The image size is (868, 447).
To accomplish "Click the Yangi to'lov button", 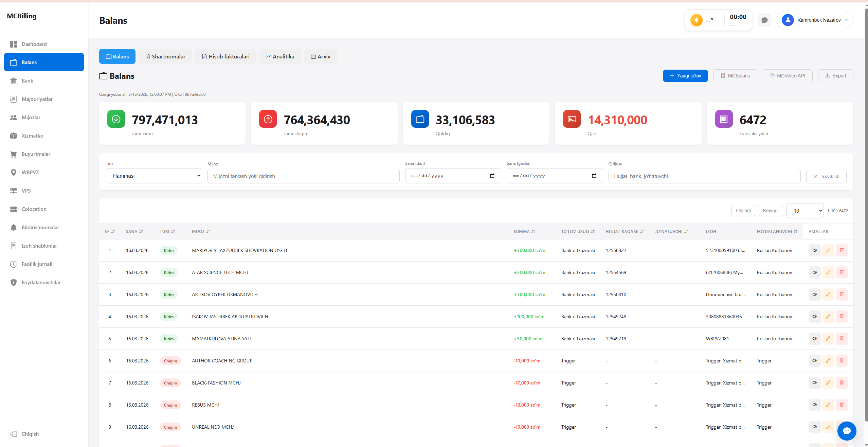I will 685,76.
